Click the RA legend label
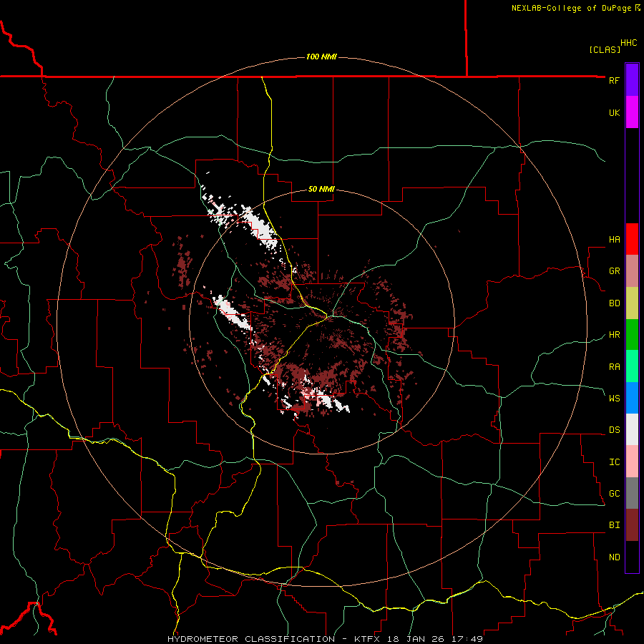This screenshot has height=644, width=644. (614, 367)
